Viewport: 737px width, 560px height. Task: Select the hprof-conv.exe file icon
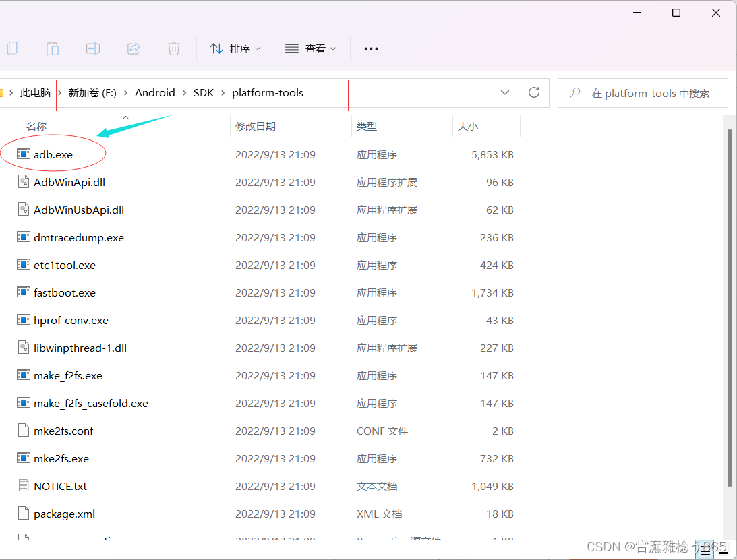[24, 320]
